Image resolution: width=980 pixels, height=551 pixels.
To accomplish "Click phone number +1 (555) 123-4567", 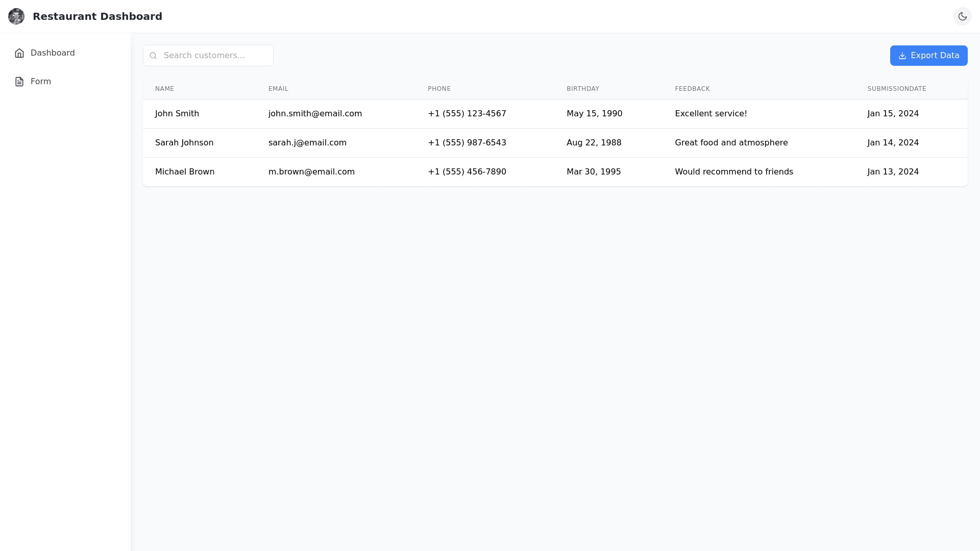I will (x=467, y=114).
